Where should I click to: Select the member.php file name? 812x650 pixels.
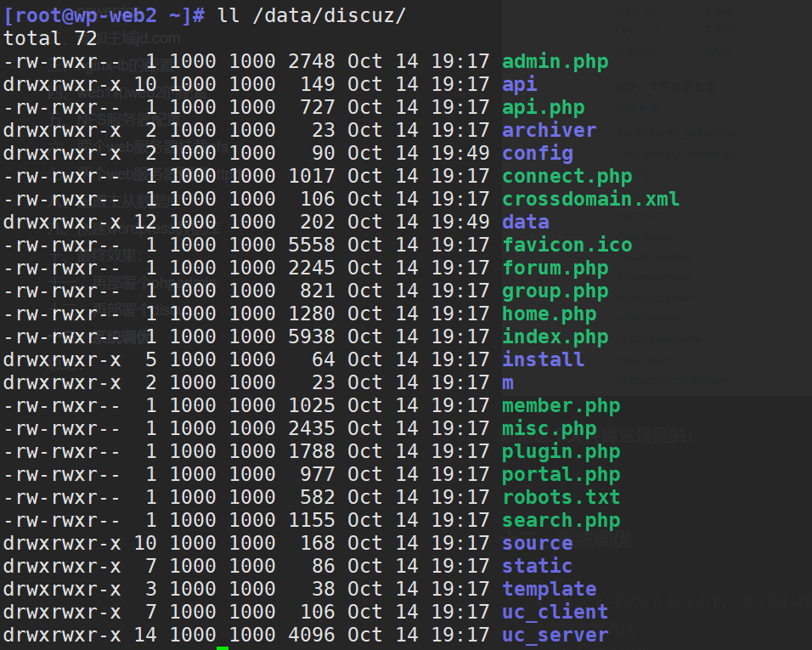pyautogui.click(x=561, y=406)
